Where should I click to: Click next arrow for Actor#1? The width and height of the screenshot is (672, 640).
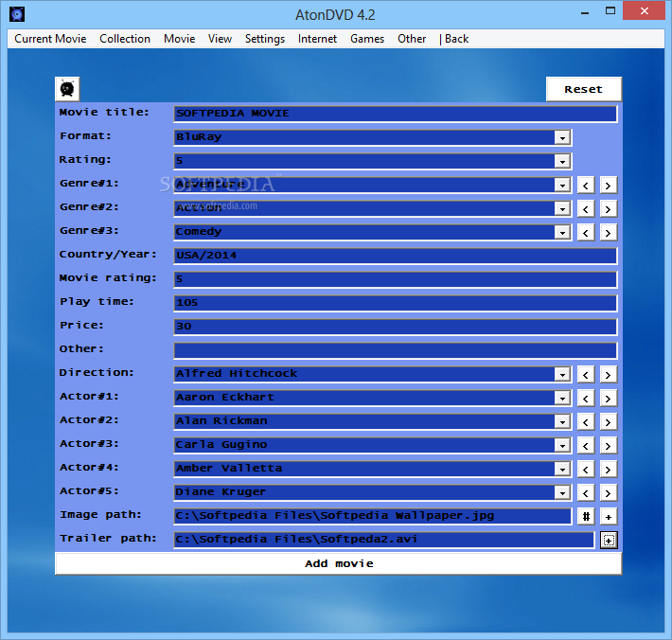point(608,399)
